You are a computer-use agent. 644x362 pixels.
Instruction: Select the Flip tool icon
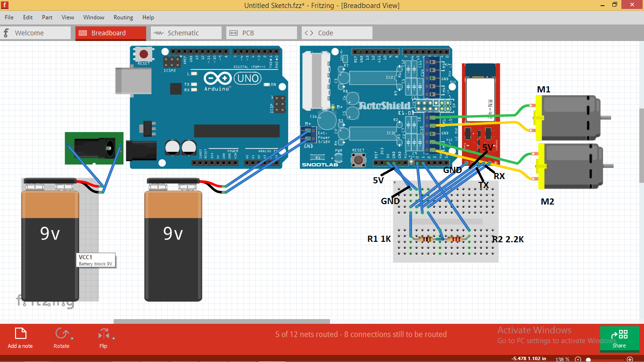[x=103, y=333]
